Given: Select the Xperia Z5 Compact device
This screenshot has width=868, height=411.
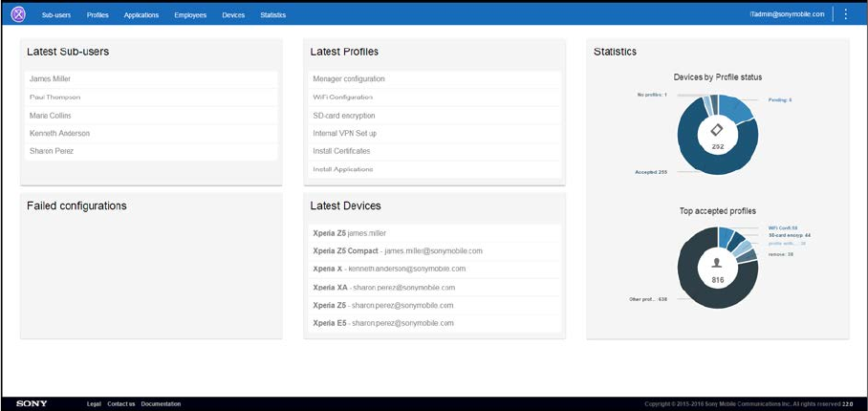Looking at the screenshot, I should 435,251.
